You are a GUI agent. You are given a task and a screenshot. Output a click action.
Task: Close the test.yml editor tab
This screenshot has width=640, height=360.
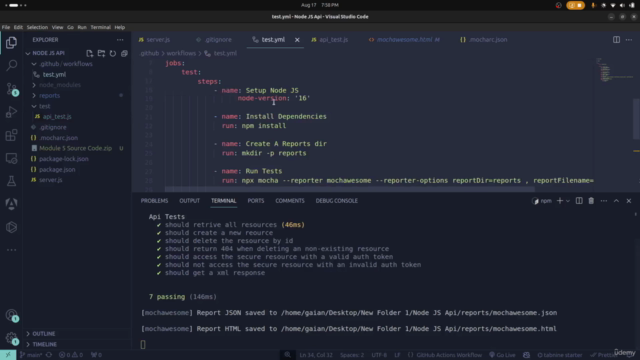pos(297,40)
